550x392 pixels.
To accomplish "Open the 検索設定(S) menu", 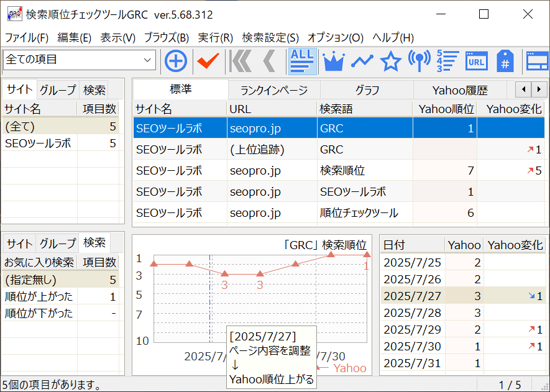I will pyautogui.click(x=270, y=37).
